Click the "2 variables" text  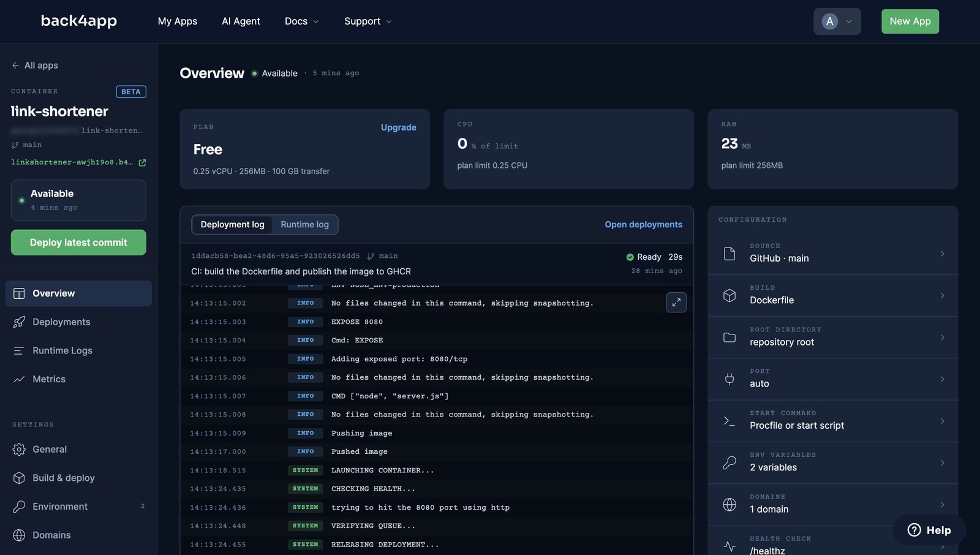click(774, 467)
